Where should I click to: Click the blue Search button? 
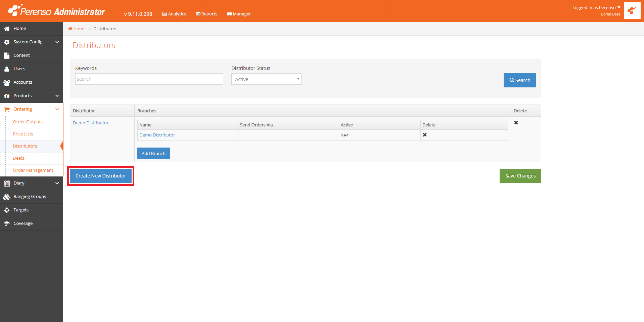tap(519, 80)
